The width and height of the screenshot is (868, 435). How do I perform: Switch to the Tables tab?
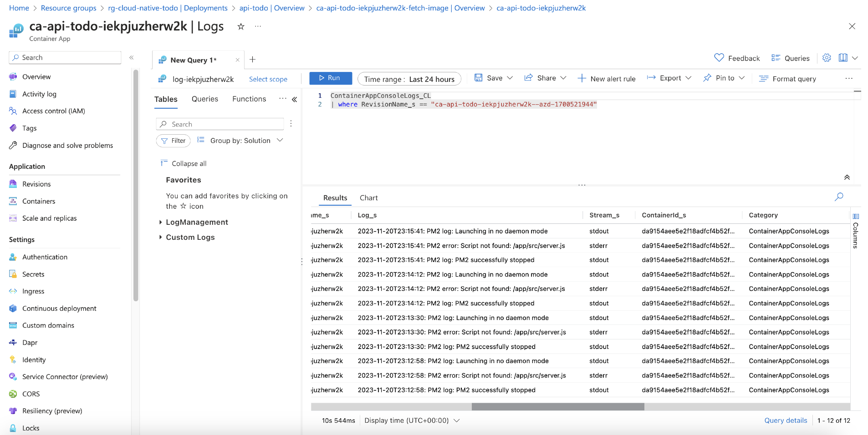tap(166, 99)
